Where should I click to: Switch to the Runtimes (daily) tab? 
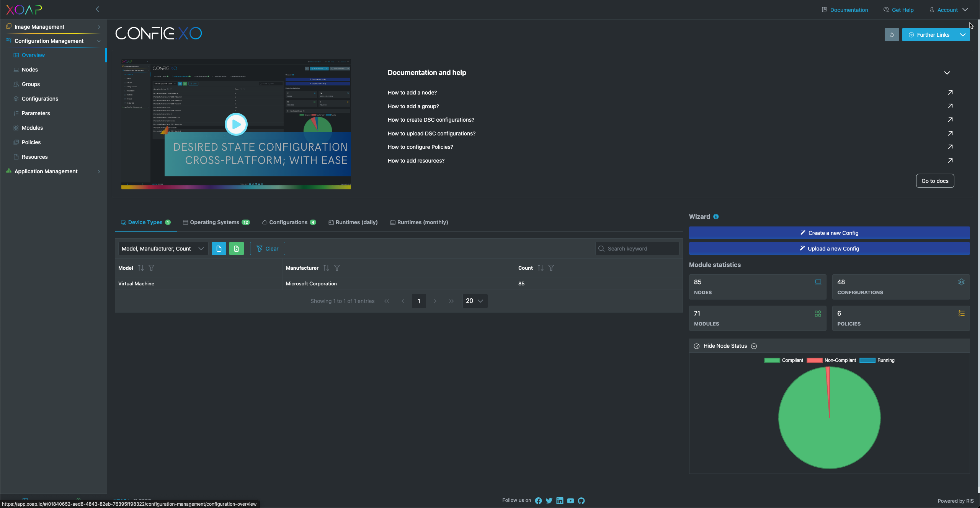[353, 222]
